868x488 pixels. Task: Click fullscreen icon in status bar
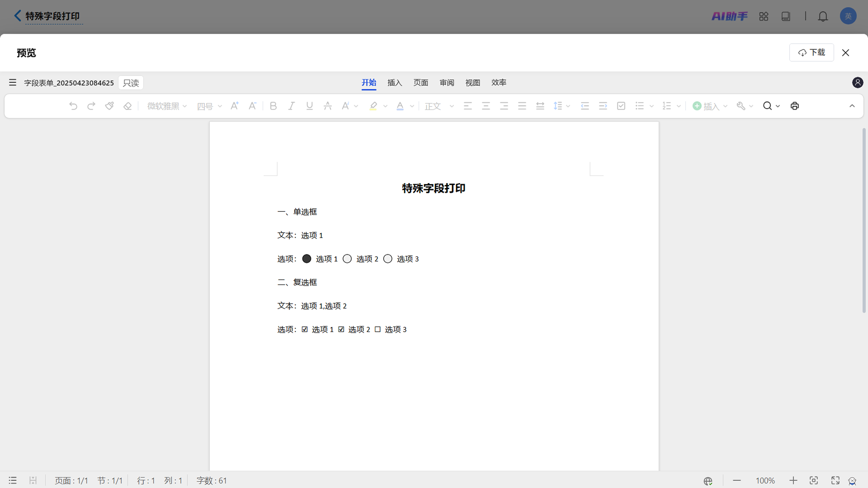click(835, 480)
